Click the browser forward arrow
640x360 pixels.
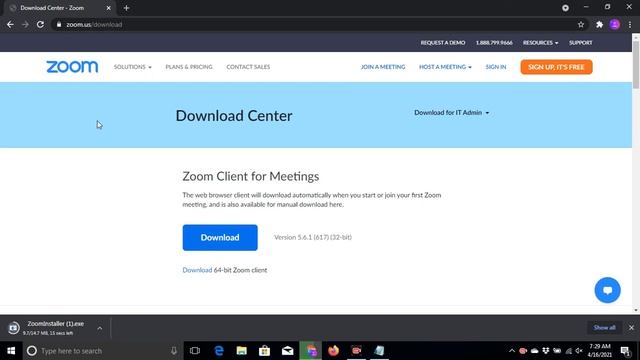25,24
